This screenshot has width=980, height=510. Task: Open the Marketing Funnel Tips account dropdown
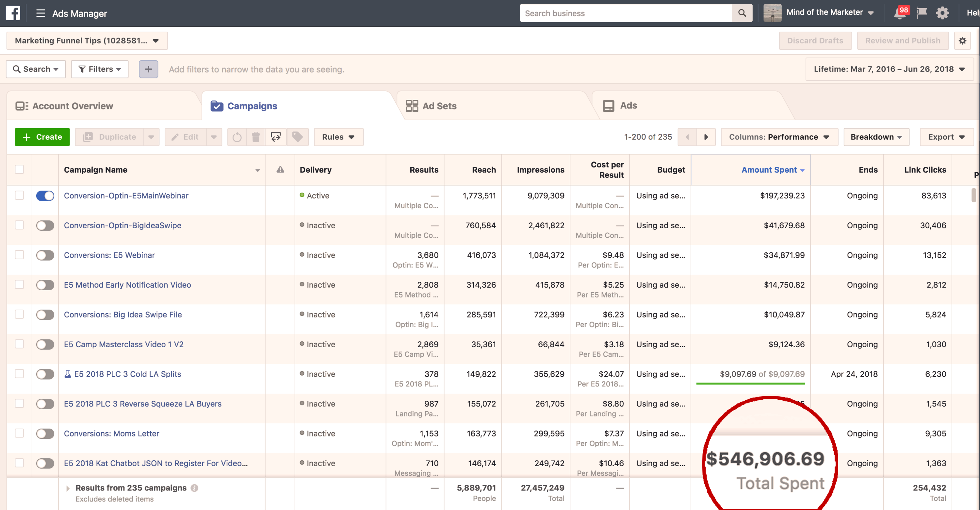[87, 41]
